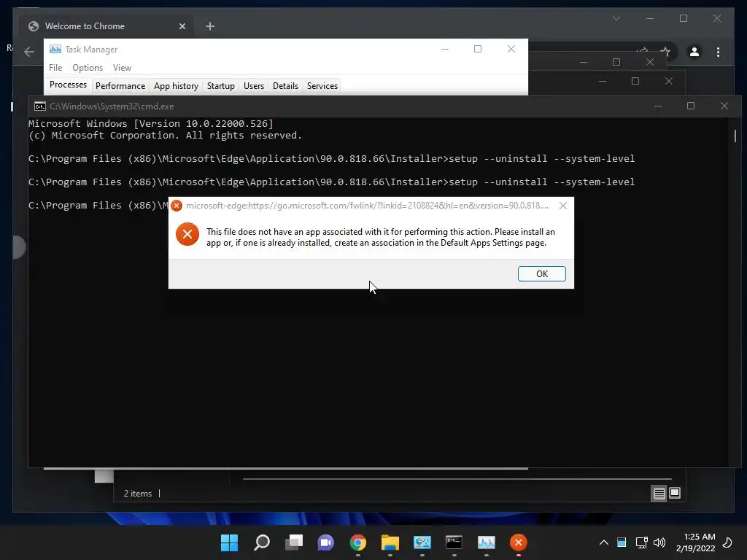
Task: Click the blue system tray icon
Action: [622, 542]
